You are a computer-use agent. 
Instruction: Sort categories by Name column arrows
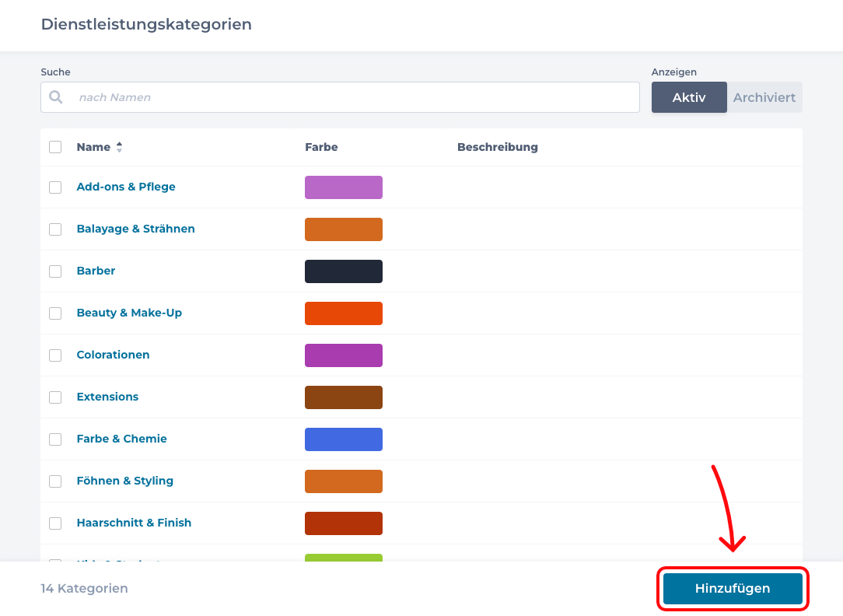coord(119,147)
